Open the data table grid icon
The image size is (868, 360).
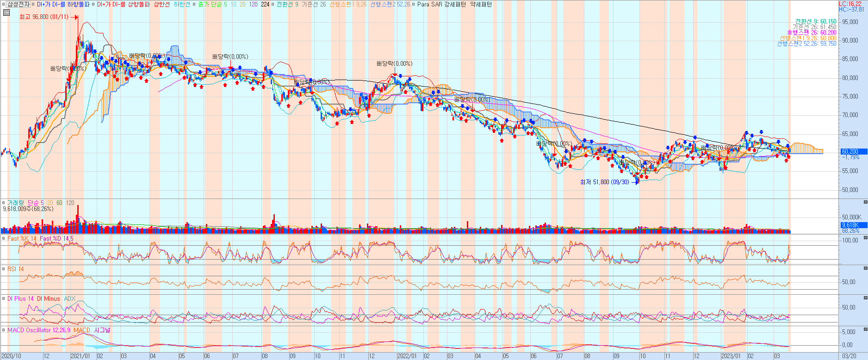(x=6, y=12)
